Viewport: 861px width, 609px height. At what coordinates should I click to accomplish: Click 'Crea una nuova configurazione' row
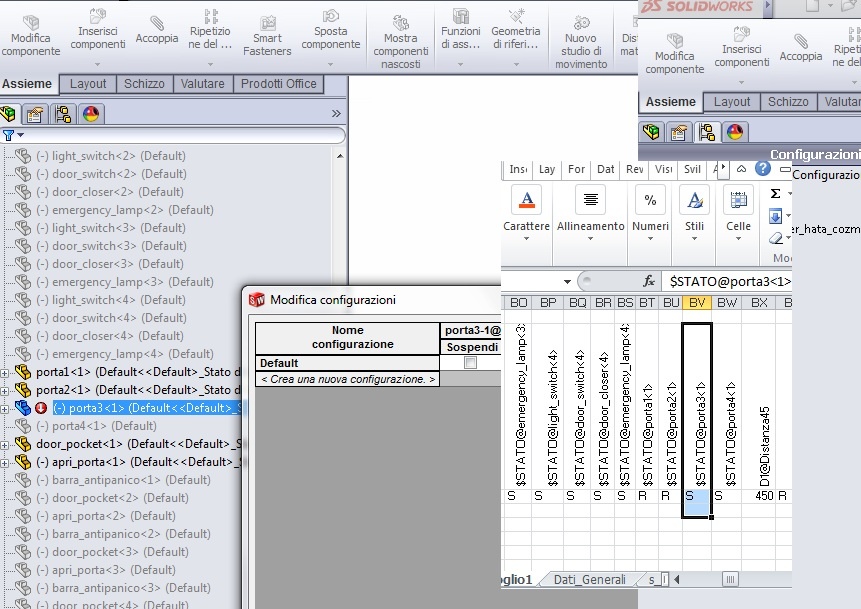click(x=348, y=379)
